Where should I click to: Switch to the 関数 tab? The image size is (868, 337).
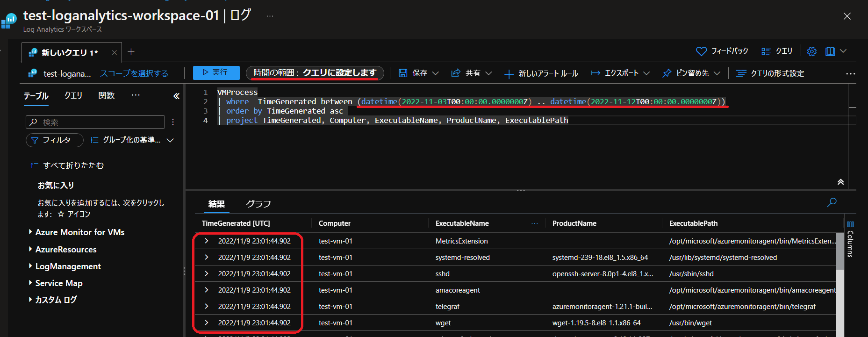coord(107,96)
